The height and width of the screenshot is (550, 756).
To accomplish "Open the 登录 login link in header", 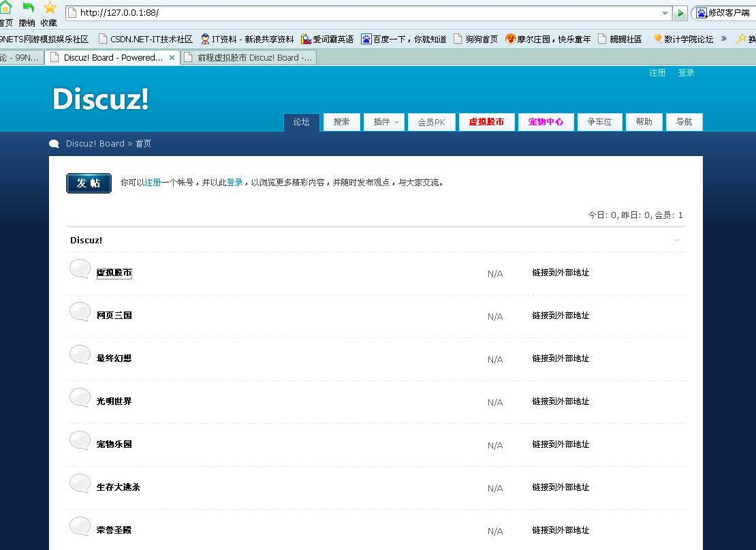I will click(x=686, y=73).
